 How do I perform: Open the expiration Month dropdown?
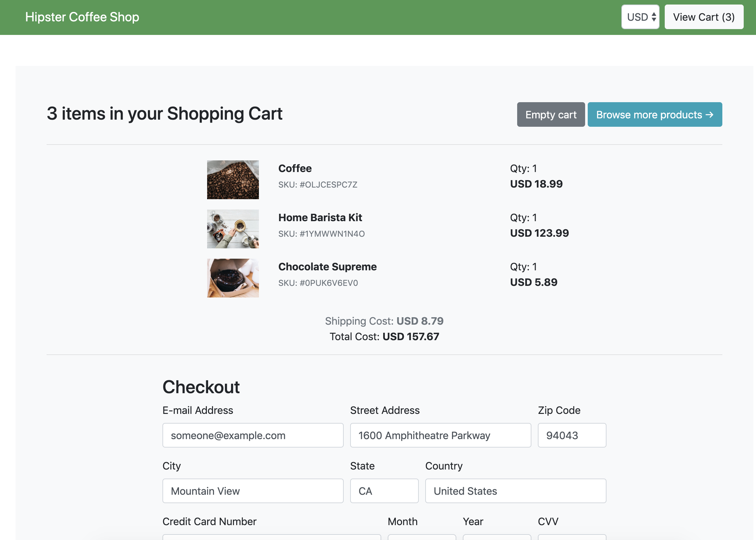point(422,537)
